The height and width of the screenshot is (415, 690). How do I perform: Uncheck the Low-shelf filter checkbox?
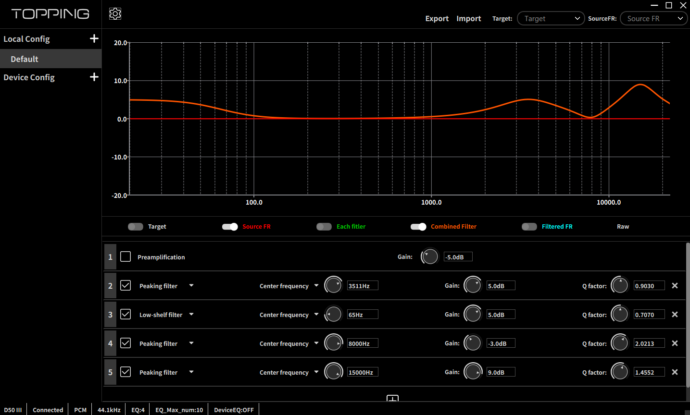coord(125,314)
